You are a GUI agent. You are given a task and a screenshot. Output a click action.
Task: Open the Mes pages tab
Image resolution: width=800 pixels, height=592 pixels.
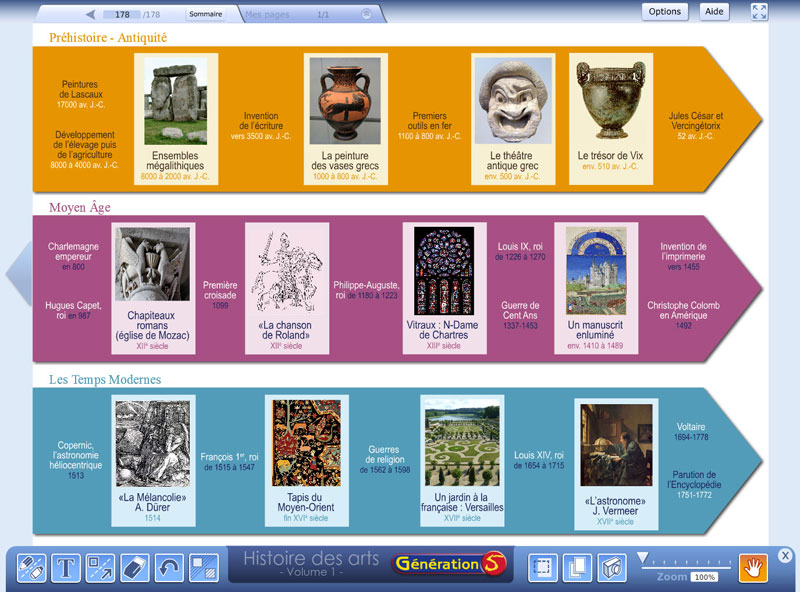[270, 13]
